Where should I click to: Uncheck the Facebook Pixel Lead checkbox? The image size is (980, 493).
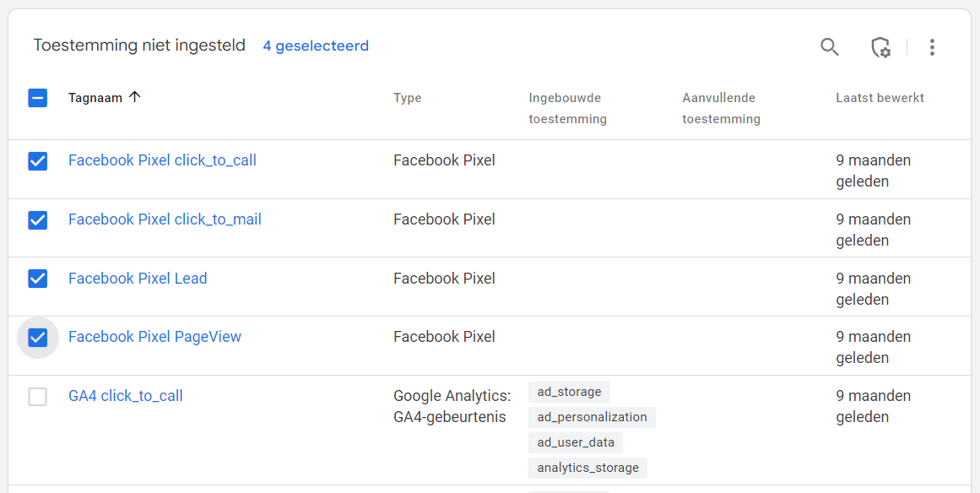pyautogui.click(x=38, y=279)
